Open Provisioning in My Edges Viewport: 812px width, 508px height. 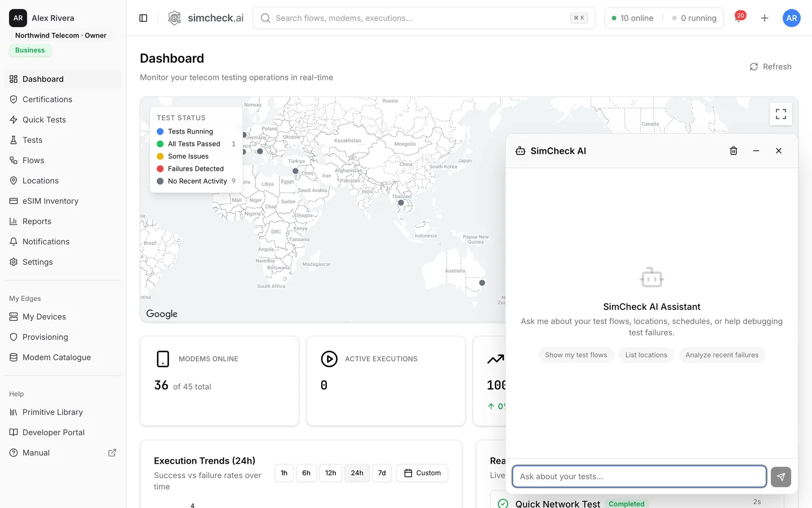(63, 337)
